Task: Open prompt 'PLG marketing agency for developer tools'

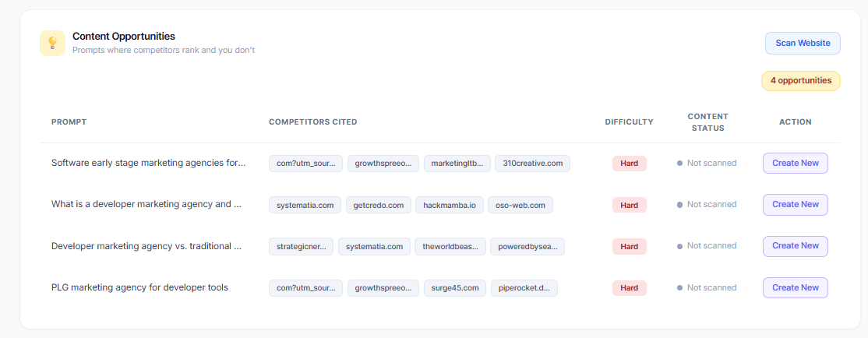Action: click(139, 287)
